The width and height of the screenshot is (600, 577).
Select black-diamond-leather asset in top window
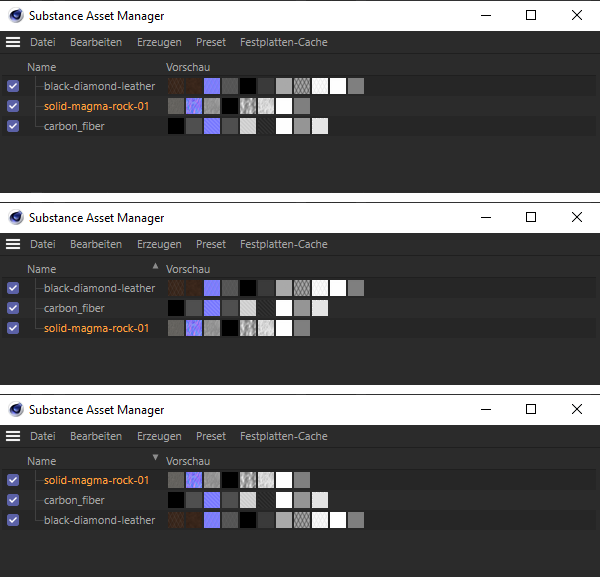[99, 86]
